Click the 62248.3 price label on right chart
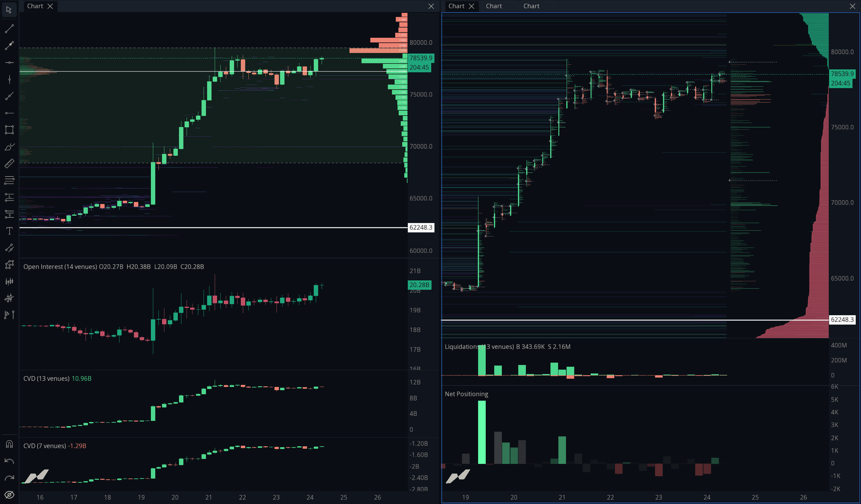Viewport: 861px width, 504px height. point(842,320)
